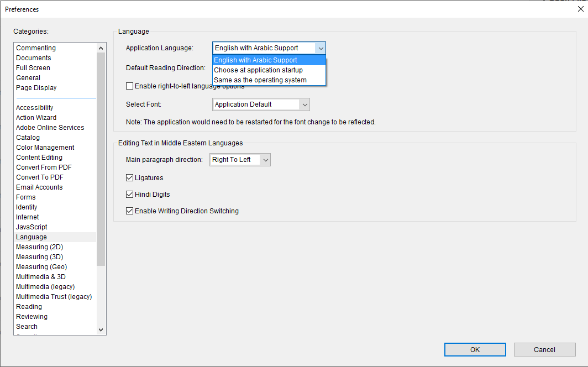Select the Commenting category
The image size is (588, 367).
click(35, 48)
